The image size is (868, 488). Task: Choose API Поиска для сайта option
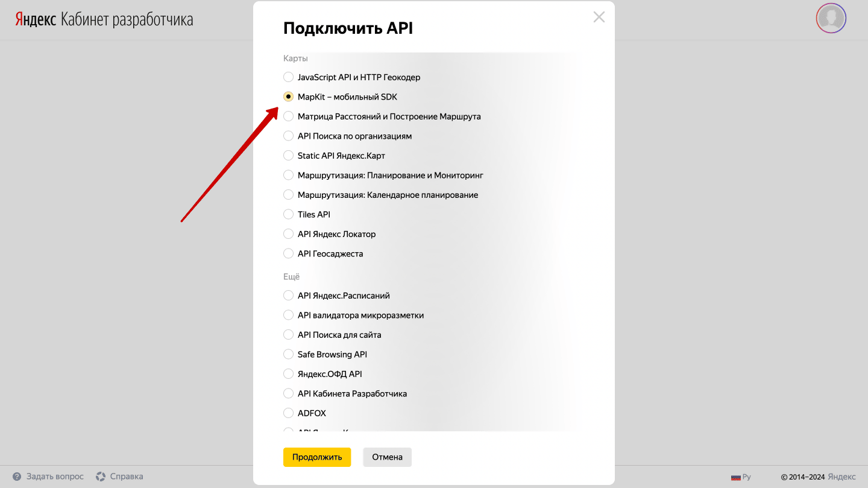288,335
